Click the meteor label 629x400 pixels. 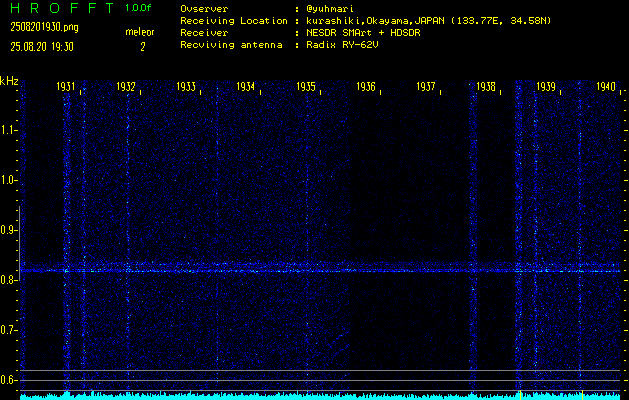(x=140, y=32)
